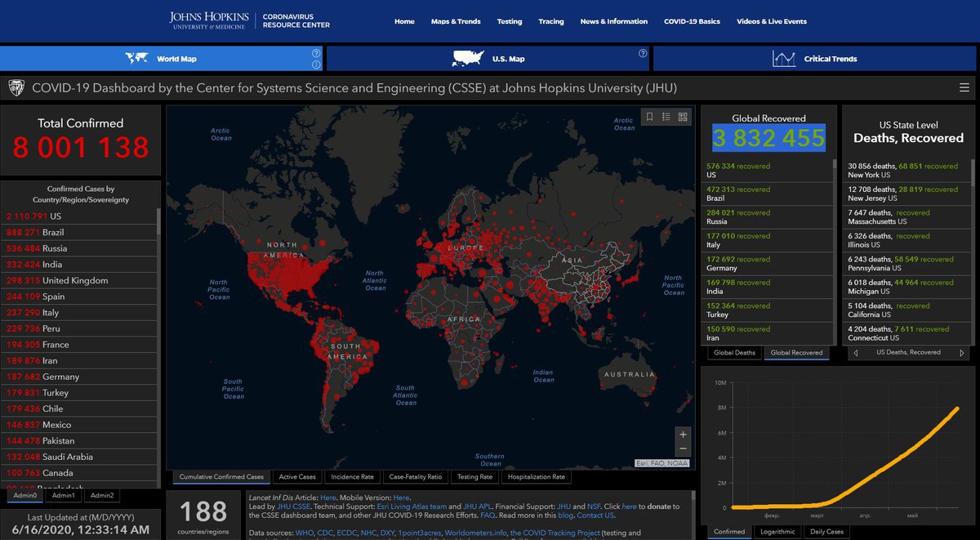Go to next US state panel with right arrow

963,353
